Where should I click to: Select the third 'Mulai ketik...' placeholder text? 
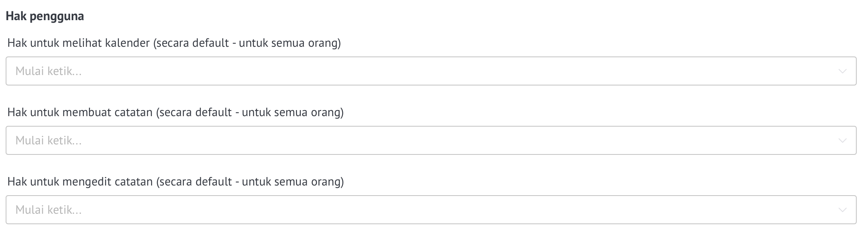pos(48,210)
